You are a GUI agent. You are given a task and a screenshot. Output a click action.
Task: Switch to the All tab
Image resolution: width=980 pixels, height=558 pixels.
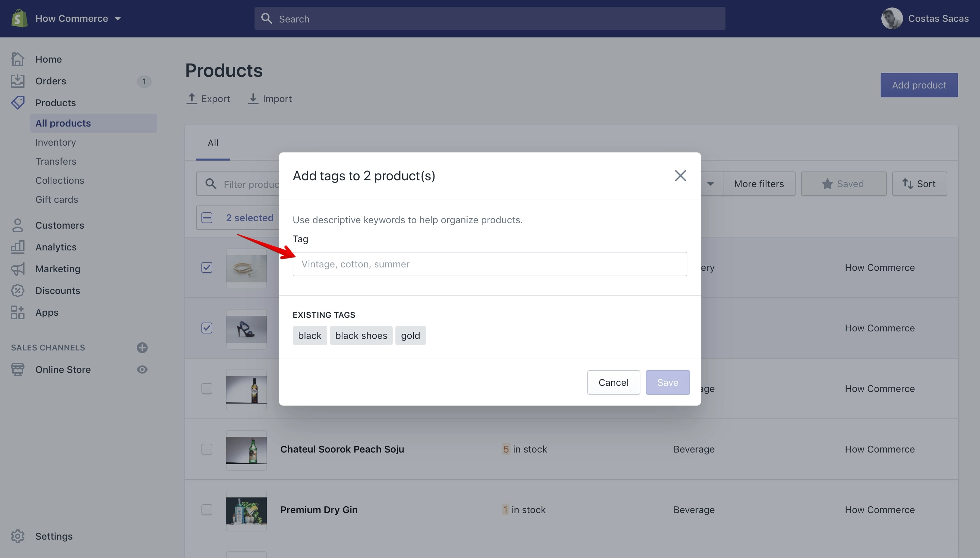[x=213, y=143]
